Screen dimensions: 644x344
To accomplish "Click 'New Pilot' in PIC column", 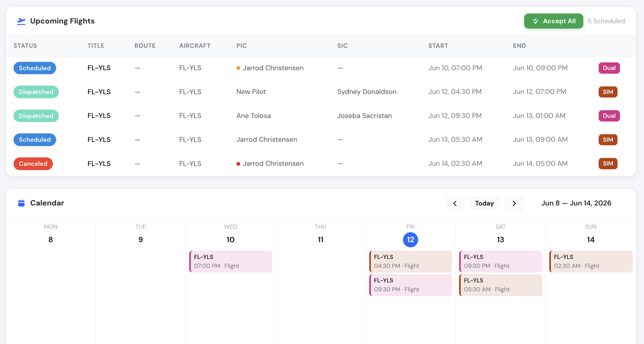I will pos(251,92).
